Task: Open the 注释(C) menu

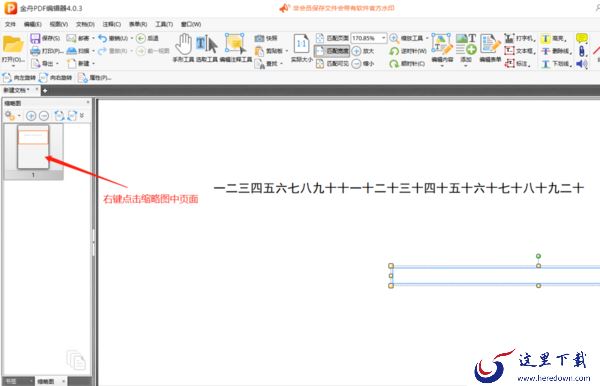Action: pyautogui.click(x=112, y=24)
